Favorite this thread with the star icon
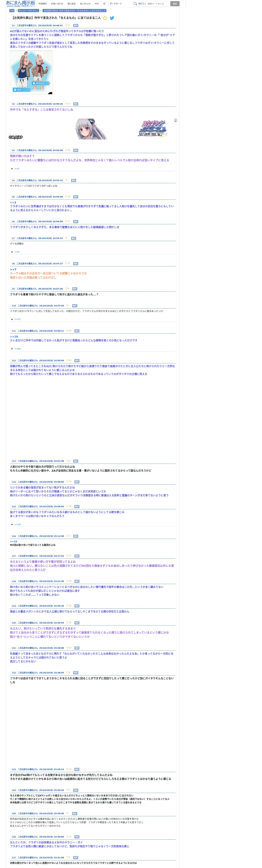Viewport: 262px width, 868px height. [105, 18]
